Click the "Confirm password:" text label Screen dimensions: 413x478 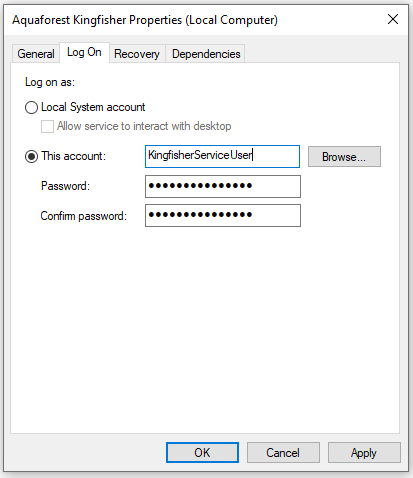pos(84,216)
